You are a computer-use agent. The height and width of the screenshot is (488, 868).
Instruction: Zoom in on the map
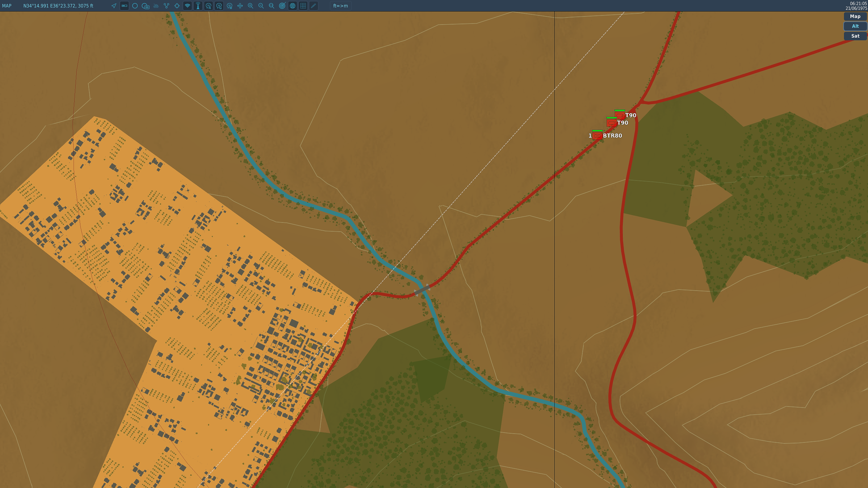[251, 6]
